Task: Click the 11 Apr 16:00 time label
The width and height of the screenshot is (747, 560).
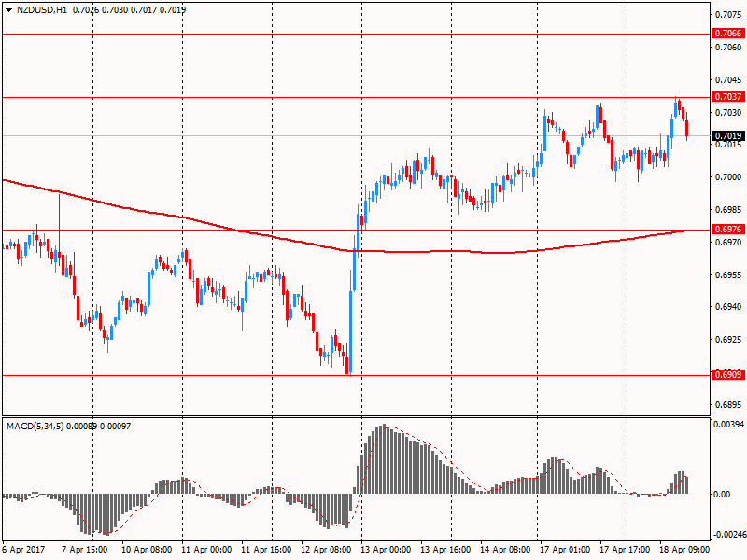Action: [266, 550]
